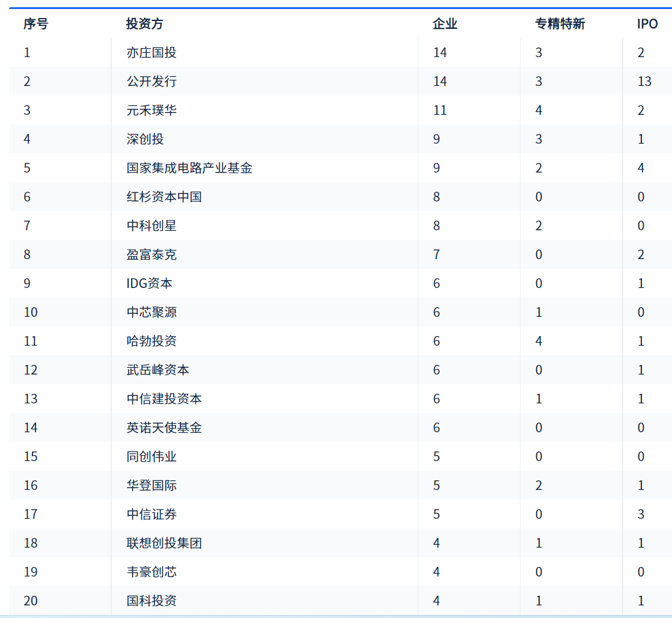
Task: Click 专精特新 value 2 for 华登国际
Action: 539,485
